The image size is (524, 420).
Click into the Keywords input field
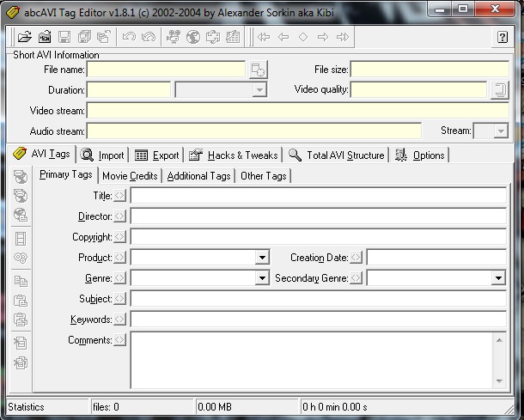click(x=319, y=320)
